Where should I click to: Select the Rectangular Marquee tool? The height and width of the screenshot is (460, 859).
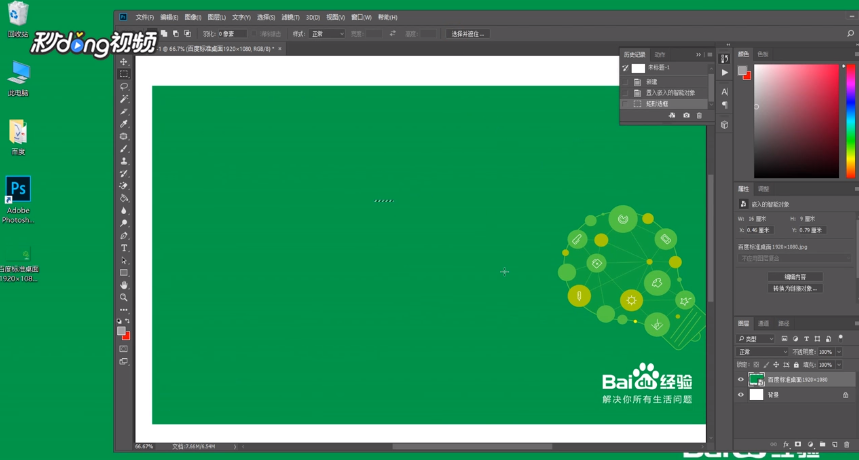(124, 74)
